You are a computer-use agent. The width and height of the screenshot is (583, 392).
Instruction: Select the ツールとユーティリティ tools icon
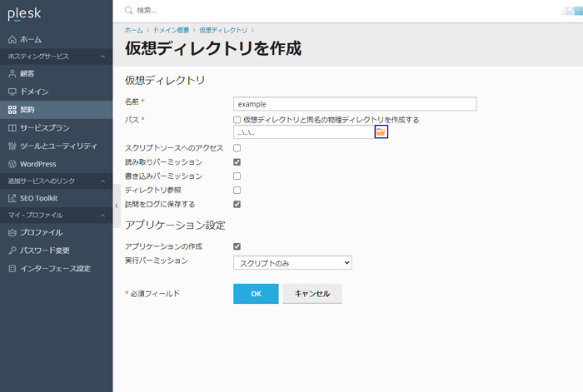[12, 146]
